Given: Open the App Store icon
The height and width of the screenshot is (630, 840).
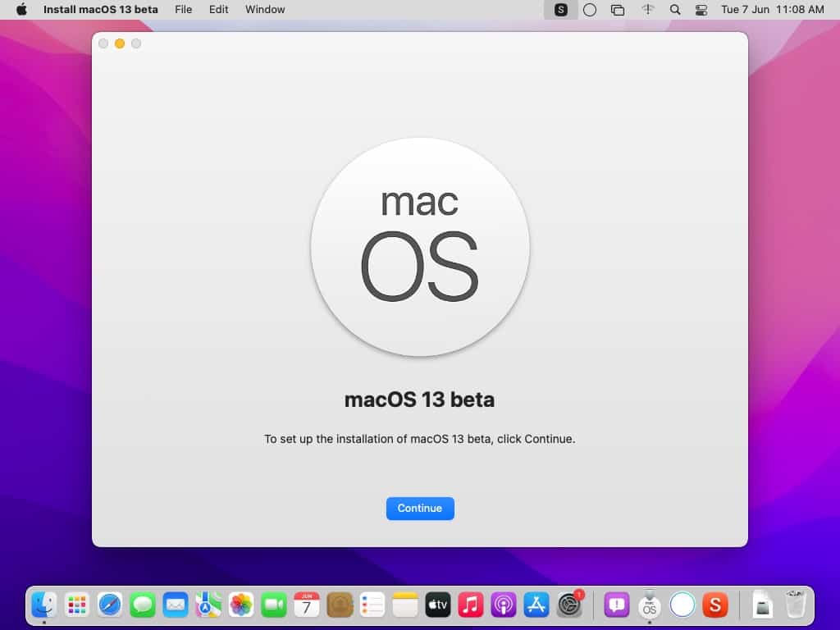Looking at the screenshot, I should pyautogui.click(x=536, y=605).
